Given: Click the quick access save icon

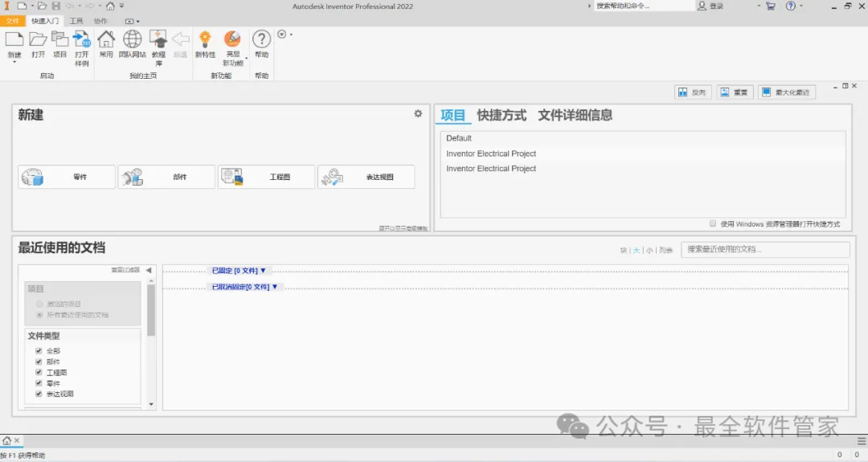Looking at the screenshot, I should coord(56,6).
